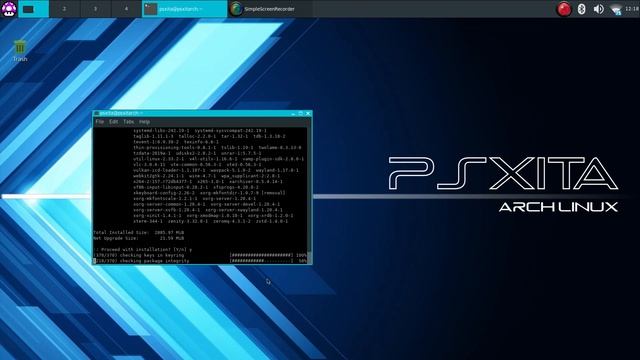The height and width of the screenshot is (360, 640).
Task: Click the 'checking package integrity' line
Action: tap(200, 261)
